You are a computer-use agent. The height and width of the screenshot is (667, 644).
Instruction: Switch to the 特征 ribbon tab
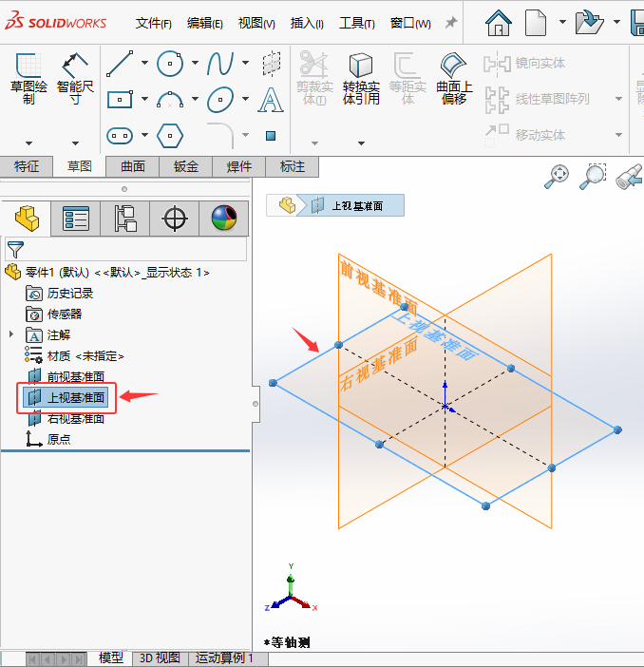pyautogui.click(x=27, y=166)
